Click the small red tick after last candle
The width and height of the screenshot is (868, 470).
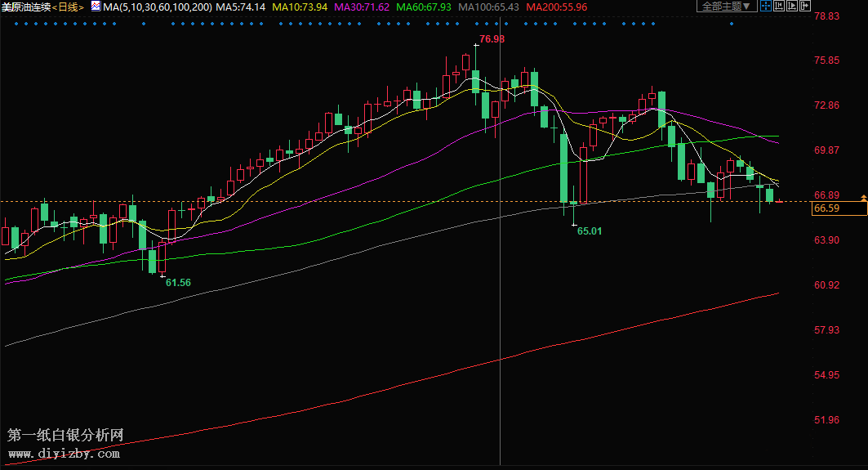coord(781,201)
